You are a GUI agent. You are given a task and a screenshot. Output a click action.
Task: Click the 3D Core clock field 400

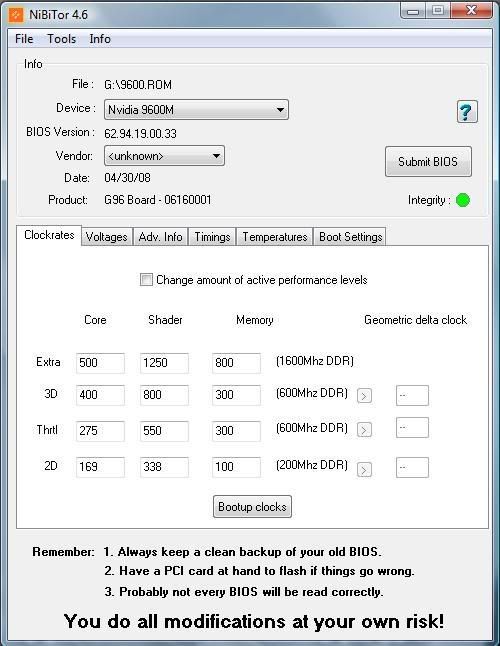tap(100, 395)
